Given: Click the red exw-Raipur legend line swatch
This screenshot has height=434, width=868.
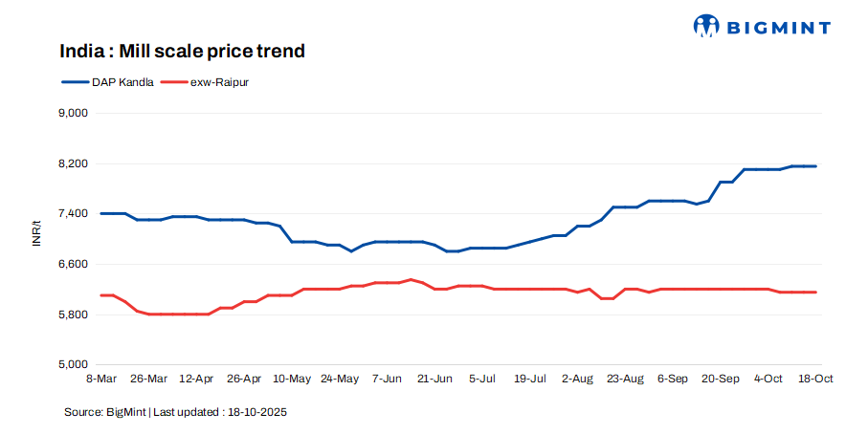Looking at the screenshot, I should (x=173, y=82).
